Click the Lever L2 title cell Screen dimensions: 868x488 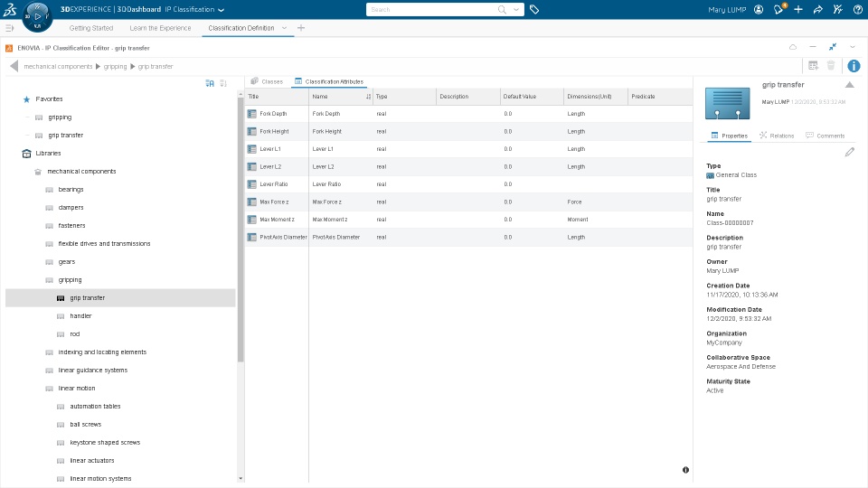(277, 166)
